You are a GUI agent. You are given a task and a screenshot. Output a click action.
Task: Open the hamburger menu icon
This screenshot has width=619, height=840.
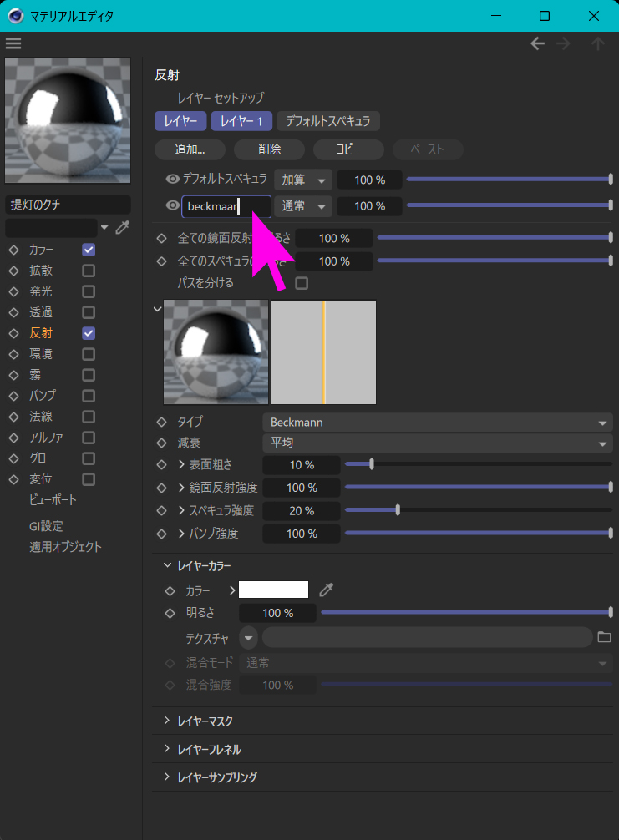[x=13, y=43]
